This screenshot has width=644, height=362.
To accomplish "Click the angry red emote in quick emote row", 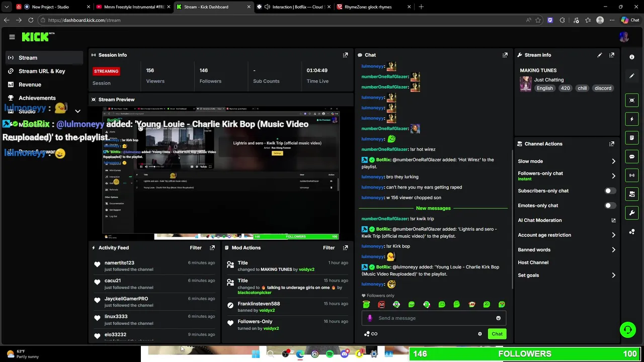I will pyautogui.click(x=381, y=304).
